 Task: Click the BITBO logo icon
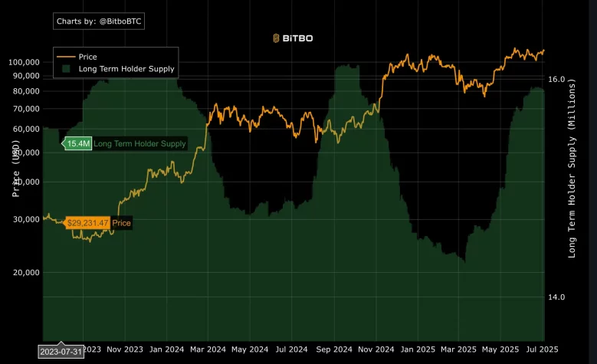click(x=277, y=38)
